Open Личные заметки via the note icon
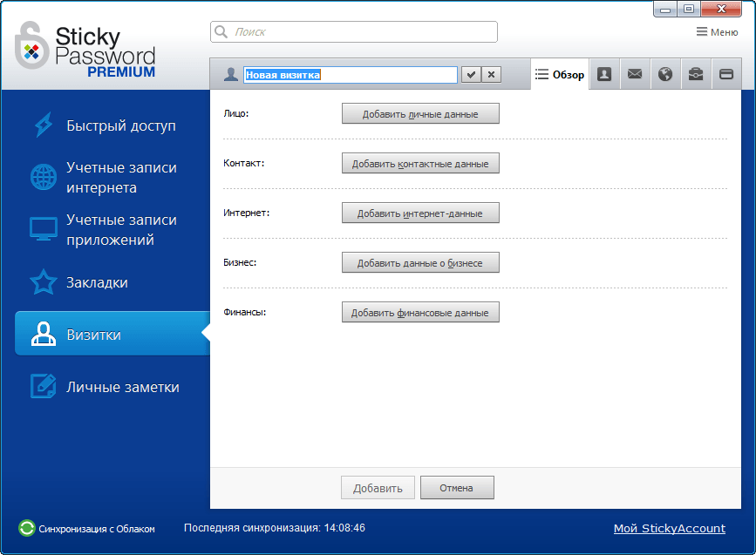The height and width of the screenshot is (555, 756). pyautogui.click(x=43, y=387)
